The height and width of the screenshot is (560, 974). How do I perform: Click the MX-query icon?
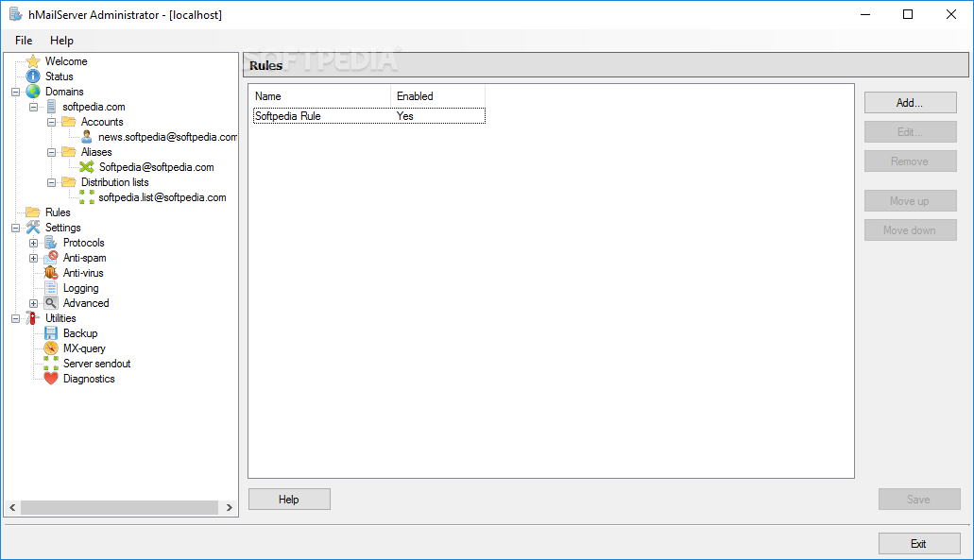pos(51,348)
